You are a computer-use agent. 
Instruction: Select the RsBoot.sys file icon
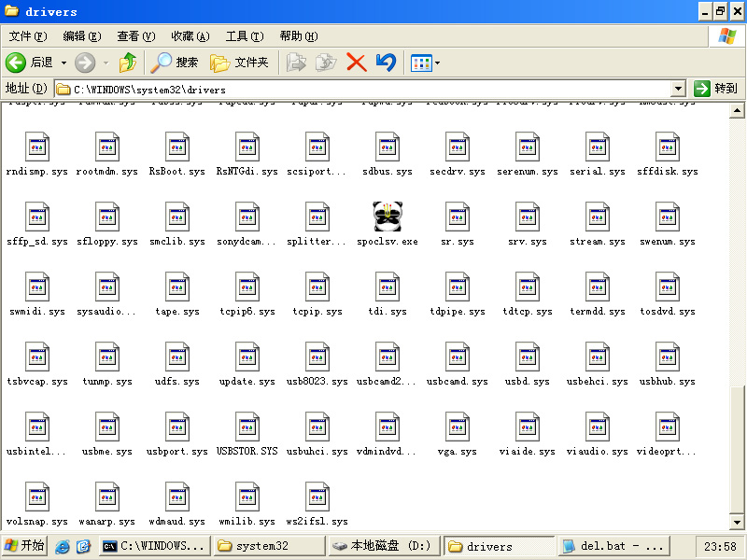(x=177, y=147)
